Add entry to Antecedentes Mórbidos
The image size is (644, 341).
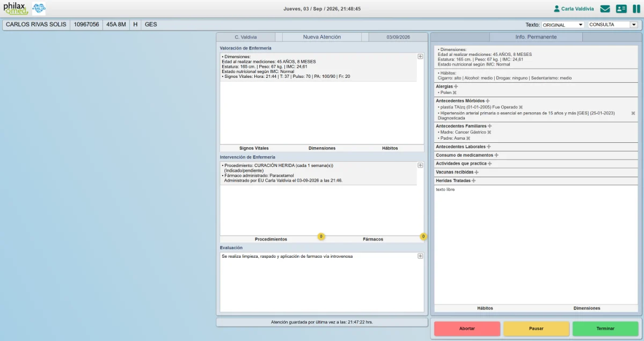(488, 100)
